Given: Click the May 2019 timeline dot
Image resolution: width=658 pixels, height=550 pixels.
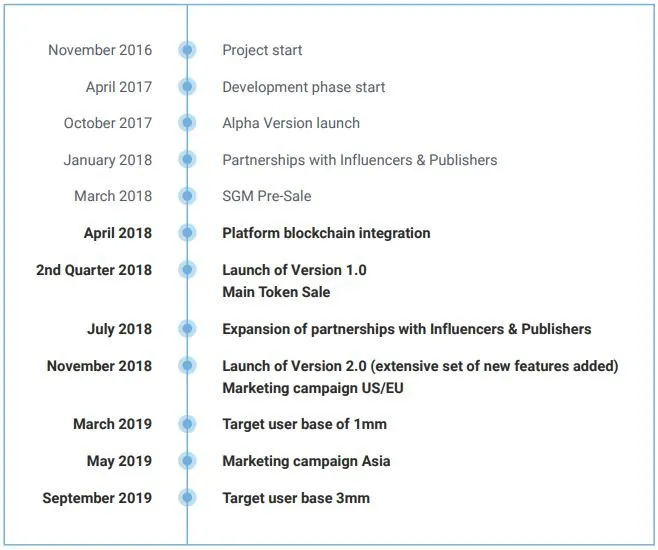Looking at the screenshot, I should [187, 461].
